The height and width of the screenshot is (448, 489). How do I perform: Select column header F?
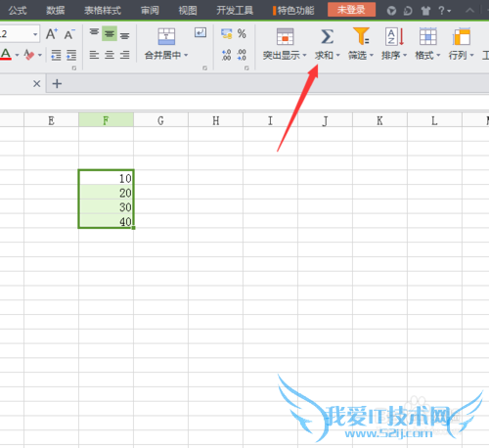click(106, 120)
